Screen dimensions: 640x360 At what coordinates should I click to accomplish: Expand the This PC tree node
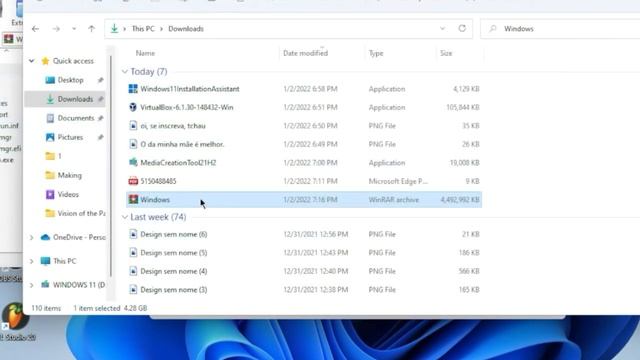31,261
